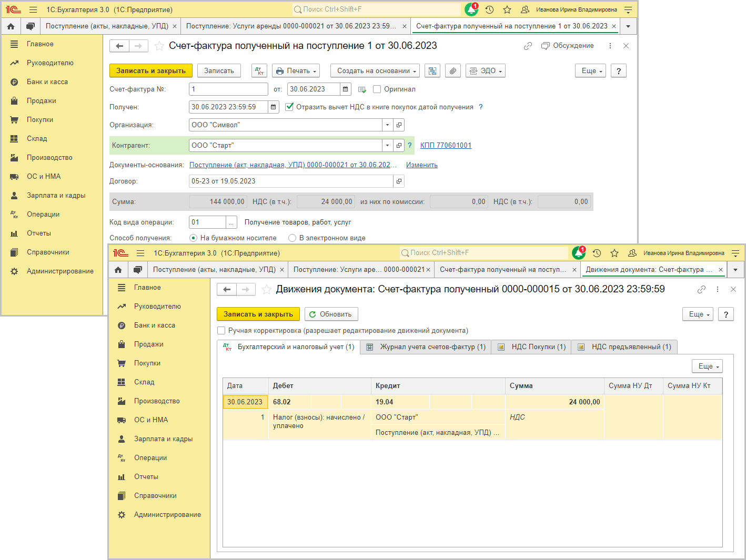
Task: Open Еще menu above movements table
Action: coord(708,366)
